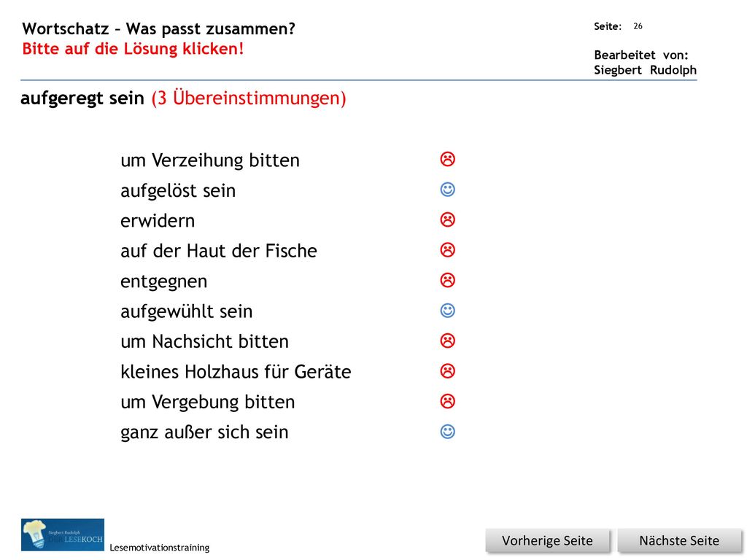Select answer text 'erwidern'
Image resolution: width=747 pixels, height=560 pixels.
pyautogui.click(x=158, y=221)
